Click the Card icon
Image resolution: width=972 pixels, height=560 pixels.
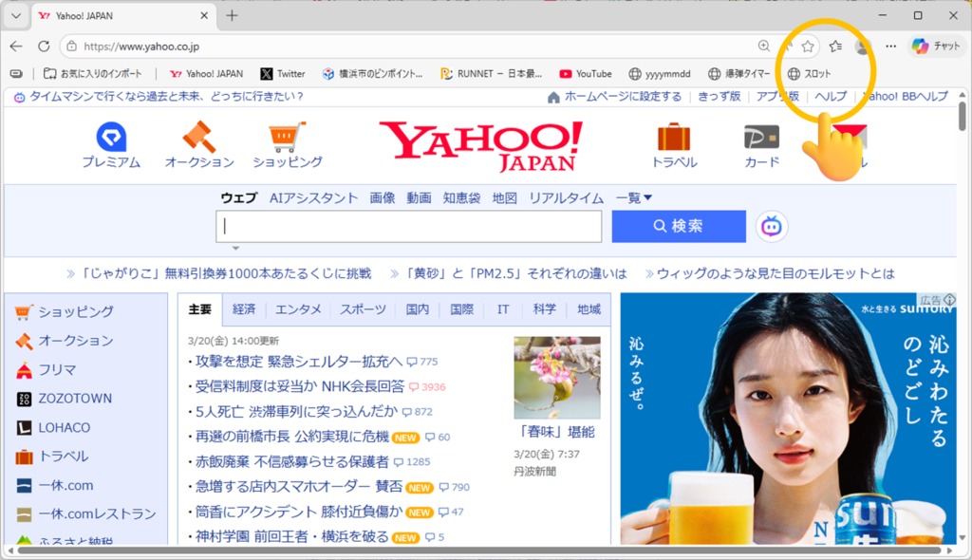(761, 137)
